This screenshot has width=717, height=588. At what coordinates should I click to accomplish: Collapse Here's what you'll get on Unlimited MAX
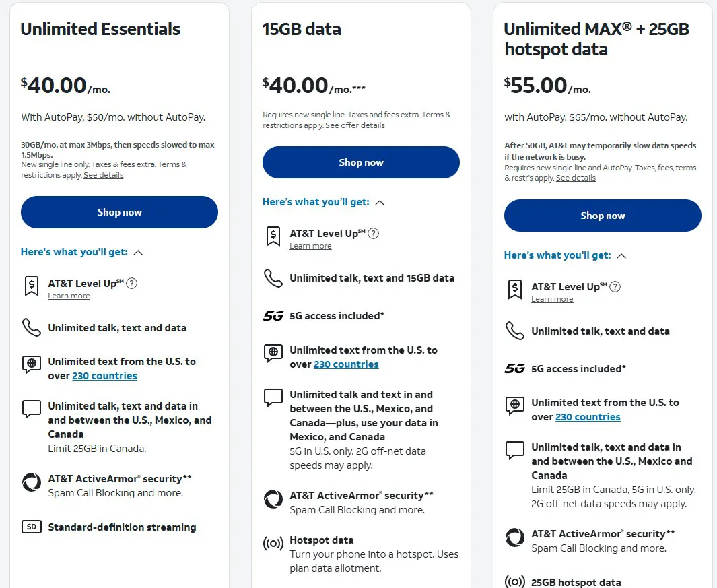622,255
